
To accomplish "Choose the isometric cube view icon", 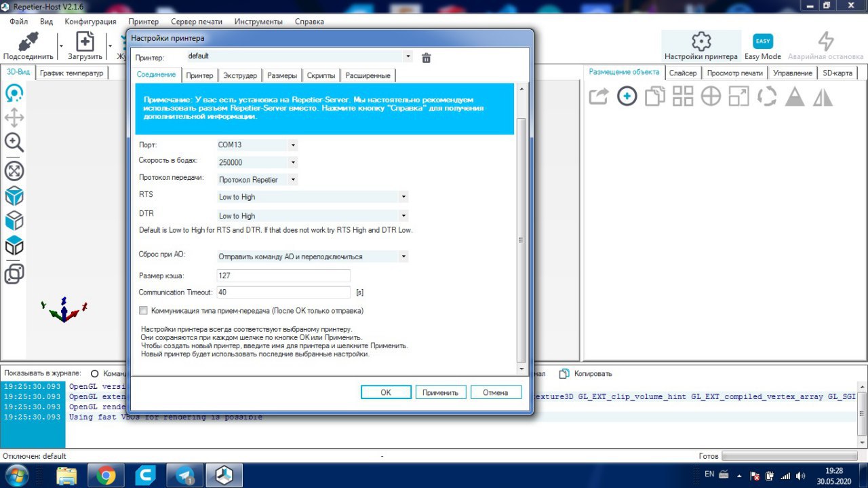I will 14,195.
